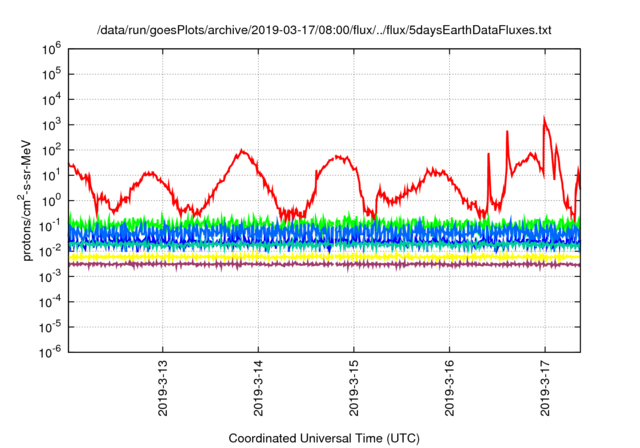Click the y-axis label 10^5
The width and height of the screenshot is (640, 448).
[51, 75]
